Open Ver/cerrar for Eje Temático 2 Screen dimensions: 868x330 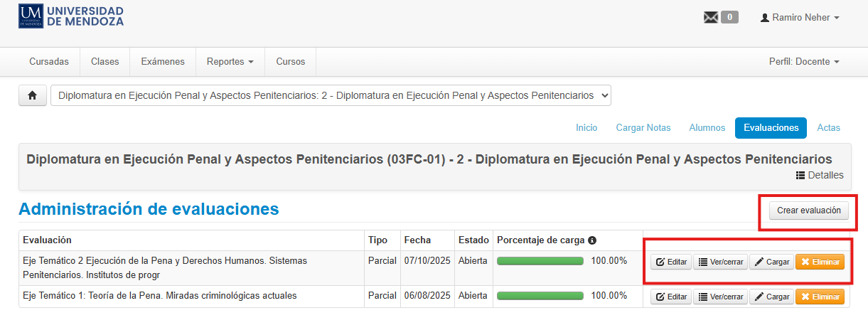tap(720, 262)
